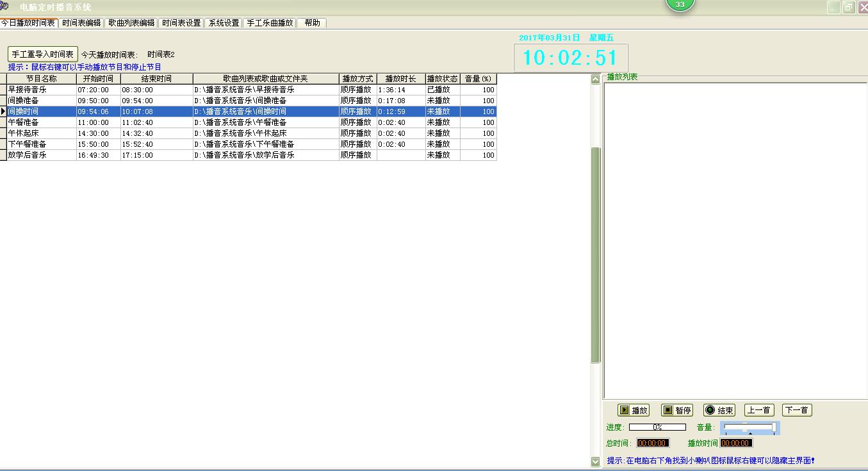Click the end time 09:54:00 cell
This screenshot has height=471, width=868.
(x=157, y=101)
